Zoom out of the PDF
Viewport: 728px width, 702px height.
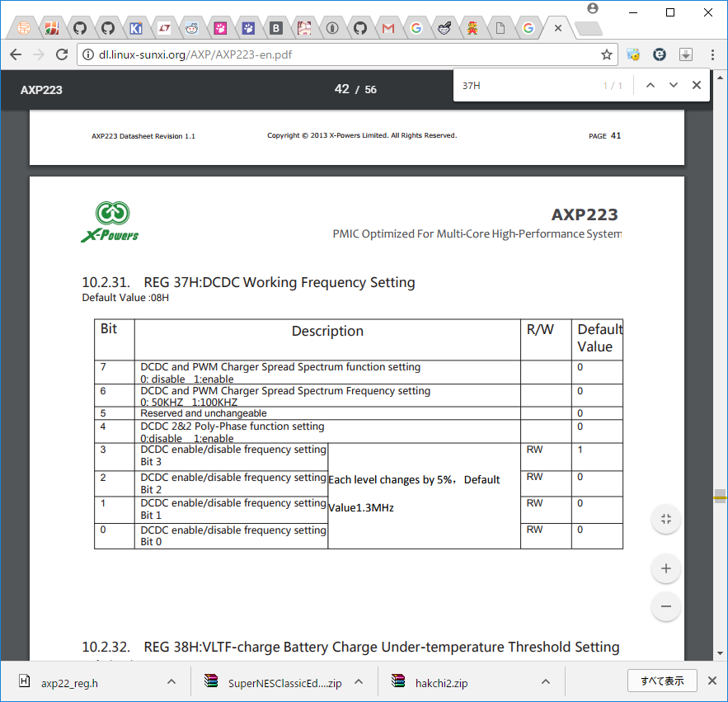tap(666, 606)
